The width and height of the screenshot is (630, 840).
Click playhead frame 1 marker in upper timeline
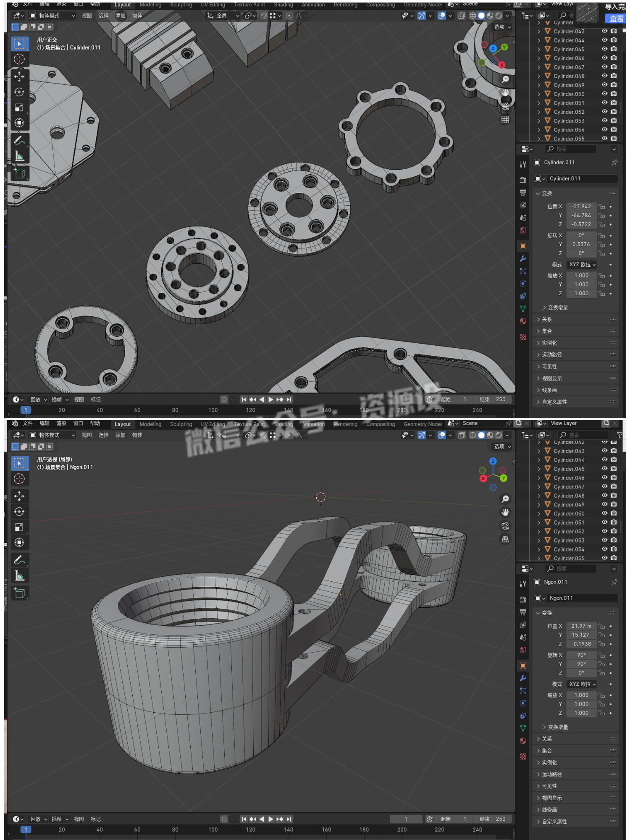(x=26, y=410)
